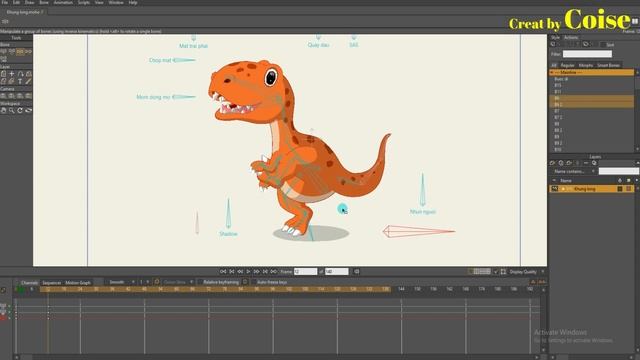Open the Scripts menu
This screenshot has height=360, width=640.
84,2
